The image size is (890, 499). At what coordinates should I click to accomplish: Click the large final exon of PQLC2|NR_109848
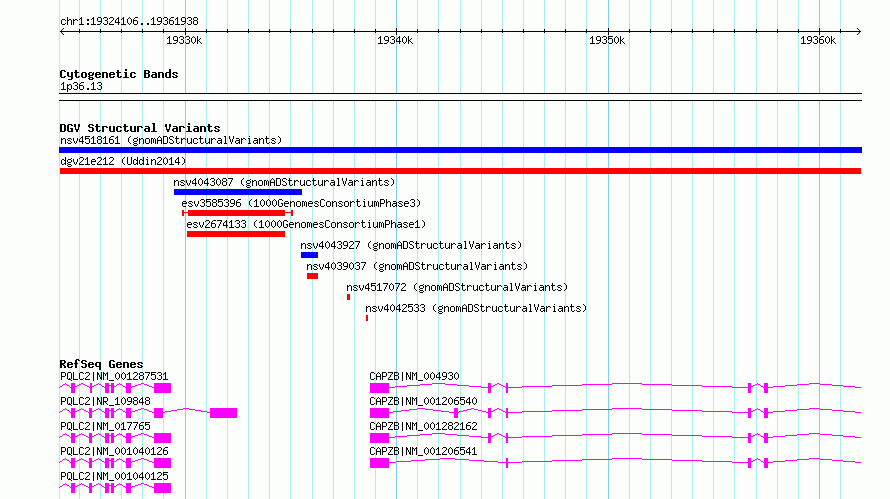(223, 413)
